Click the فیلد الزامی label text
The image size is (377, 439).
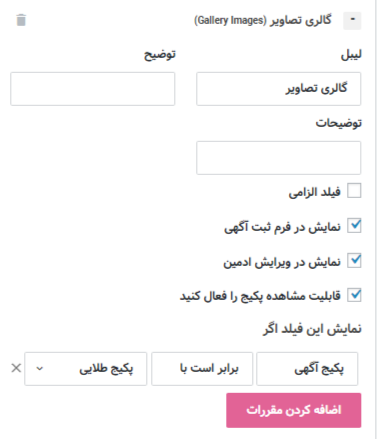[315, 192]
